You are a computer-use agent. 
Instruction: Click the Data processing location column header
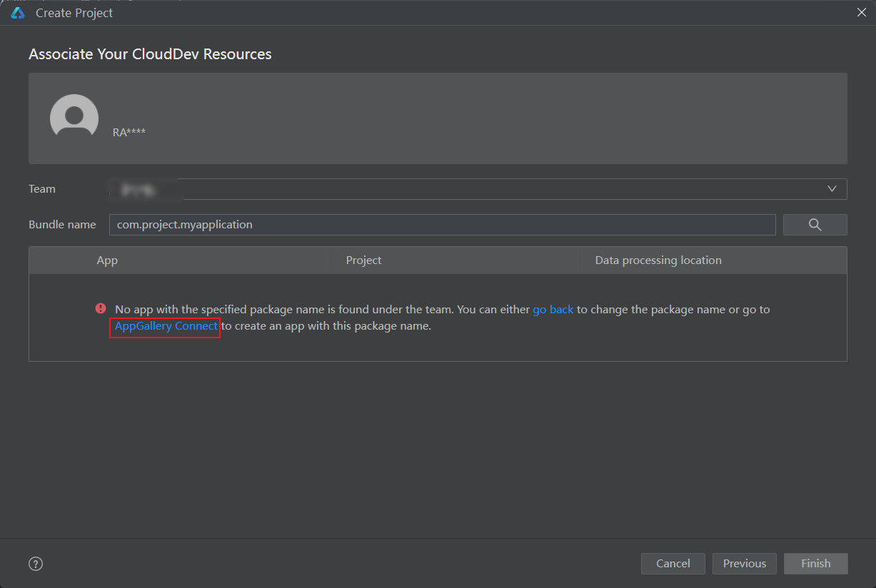tap(658, 260)
